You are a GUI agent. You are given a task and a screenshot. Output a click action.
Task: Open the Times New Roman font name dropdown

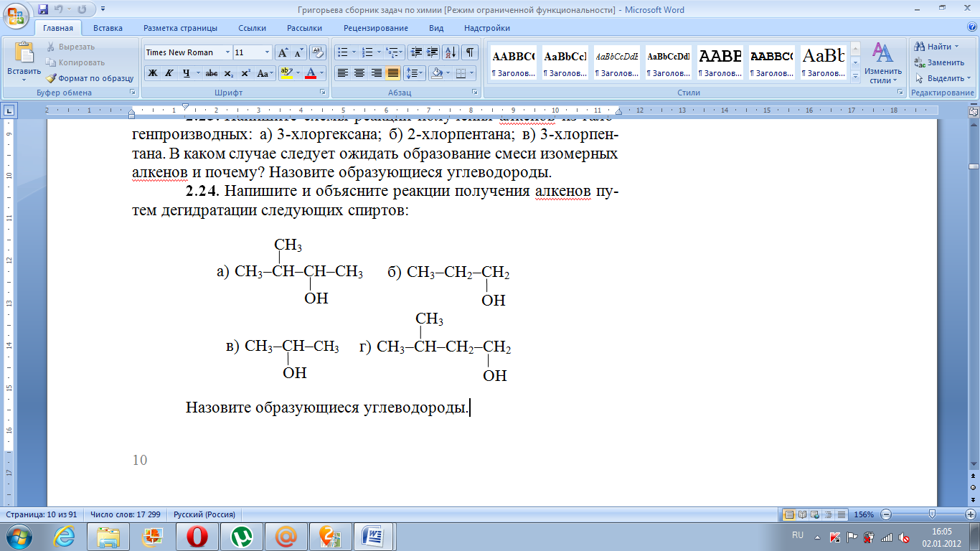[227, 52]
